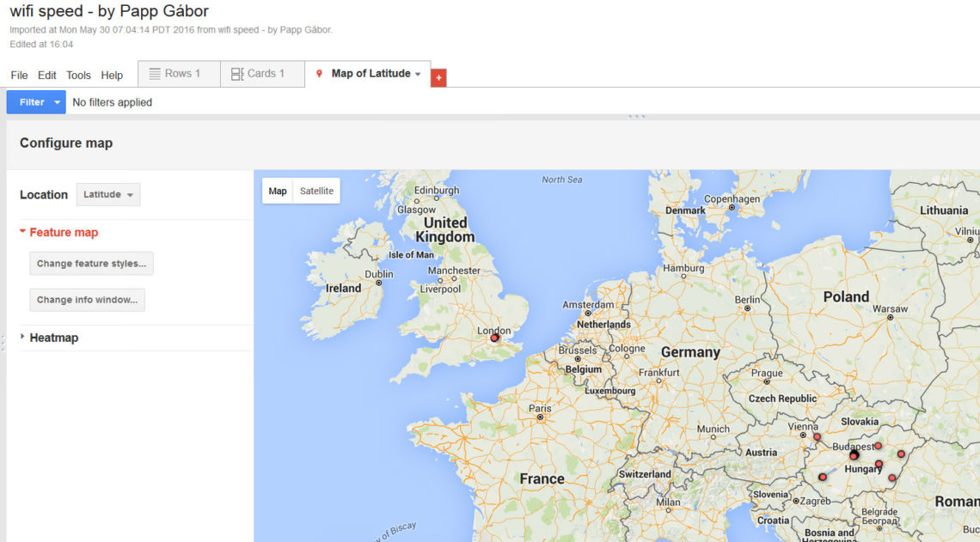Click the Brussels label on the map
The height and width of the screenshot is (542, 980).
(578, 350)
